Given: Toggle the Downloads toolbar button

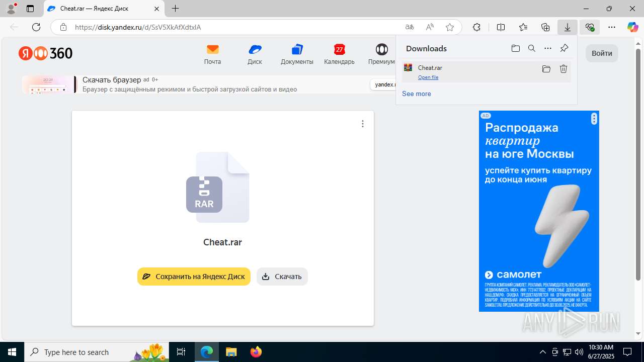Looking at the screenshot, I should (x=568, y=27).
